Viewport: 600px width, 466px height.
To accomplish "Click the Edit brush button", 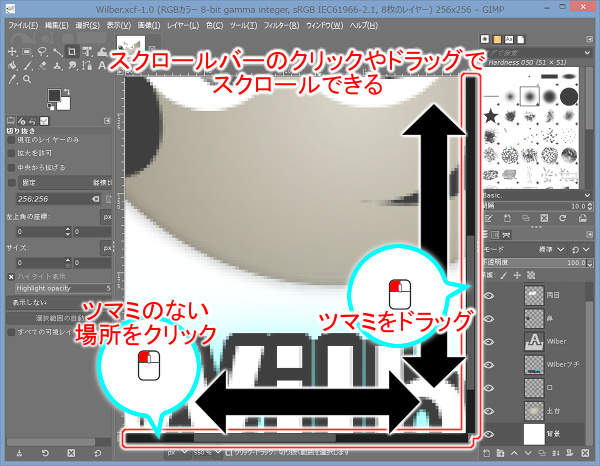I will click(489, 218).
